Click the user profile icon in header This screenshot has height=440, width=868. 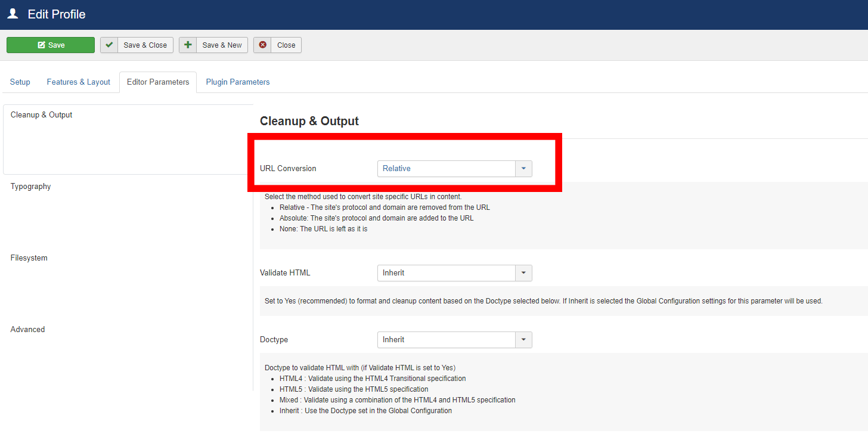pos(13,14)
